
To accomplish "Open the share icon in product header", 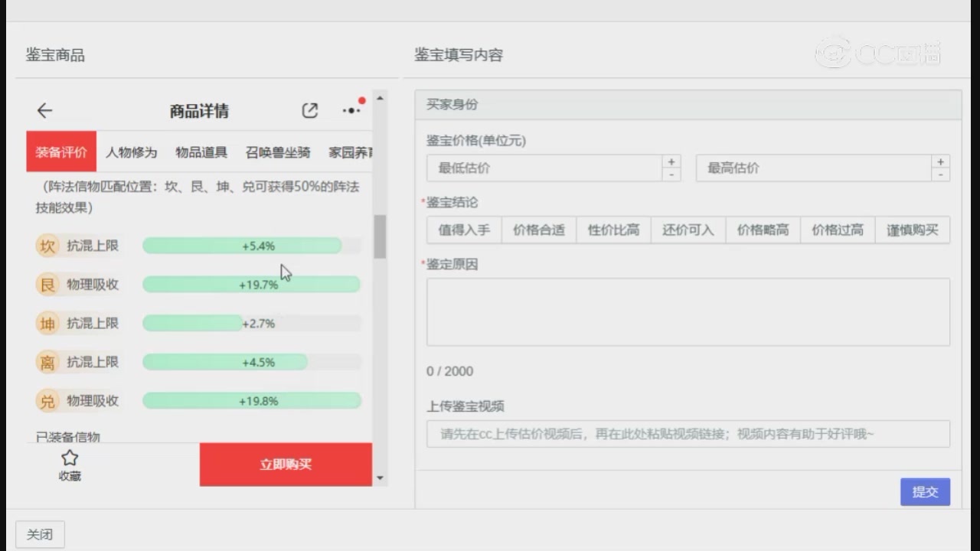I will pyautogui.click(x=309, y=111).
